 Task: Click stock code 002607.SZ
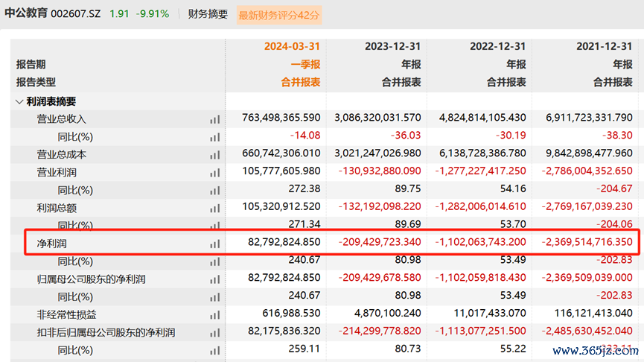pyautogui.click(x=76, y=13)
